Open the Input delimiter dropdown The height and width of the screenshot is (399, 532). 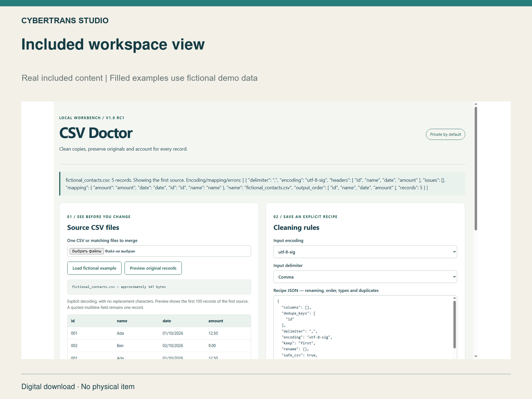coord(365,277)
